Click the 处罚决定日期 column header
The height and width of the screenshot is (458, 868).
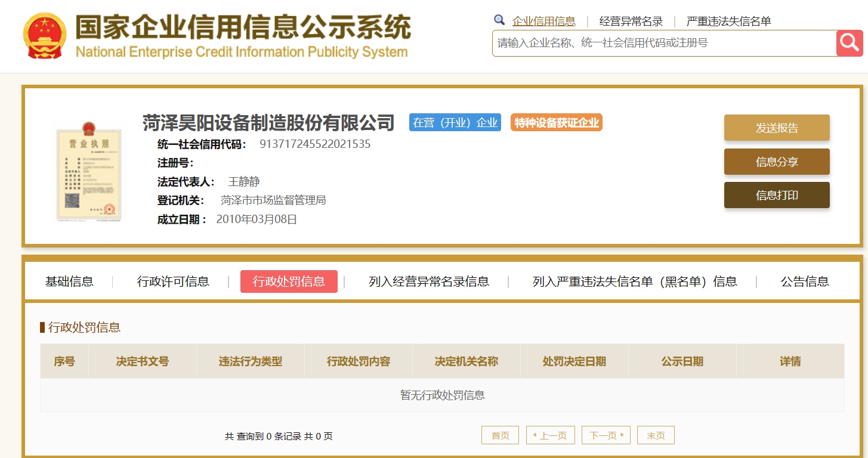[574, 361]
